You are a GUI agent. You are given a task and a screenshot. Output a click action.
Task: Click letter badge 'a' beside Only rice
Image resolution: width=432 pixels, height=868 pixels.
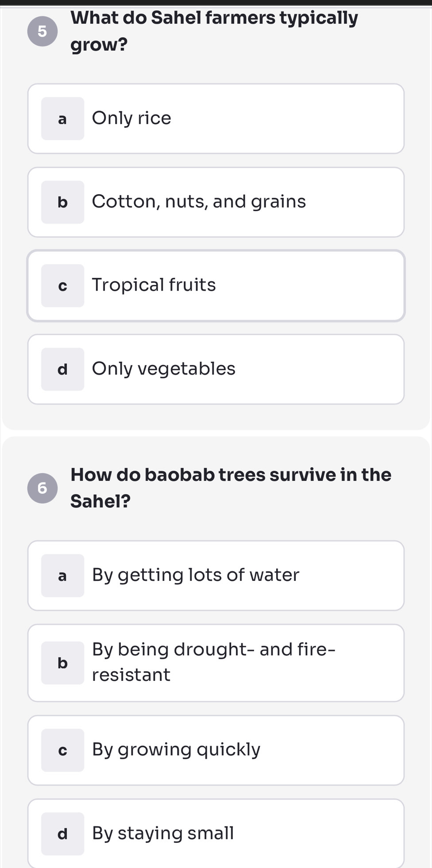click(63, 119)
